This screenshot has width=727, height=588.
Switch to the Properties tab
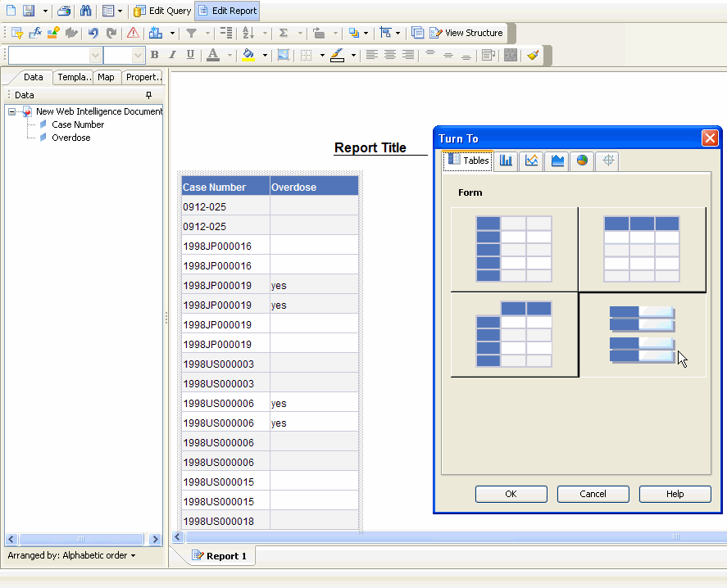143,77
